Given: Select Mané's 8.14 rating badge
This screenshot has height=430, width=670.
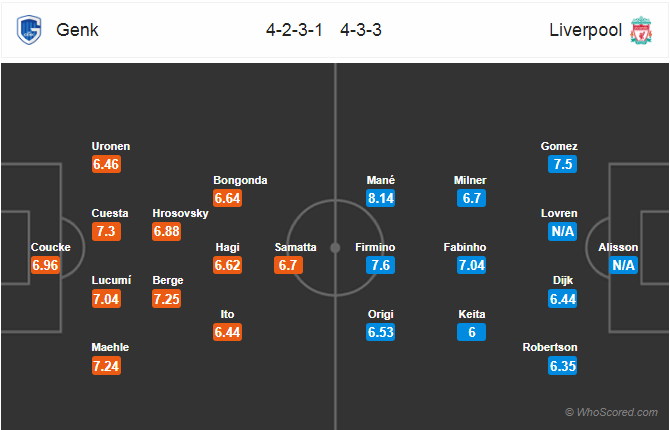Looking at the screenshot, I should pyautogui.click(x=380, y=198).
